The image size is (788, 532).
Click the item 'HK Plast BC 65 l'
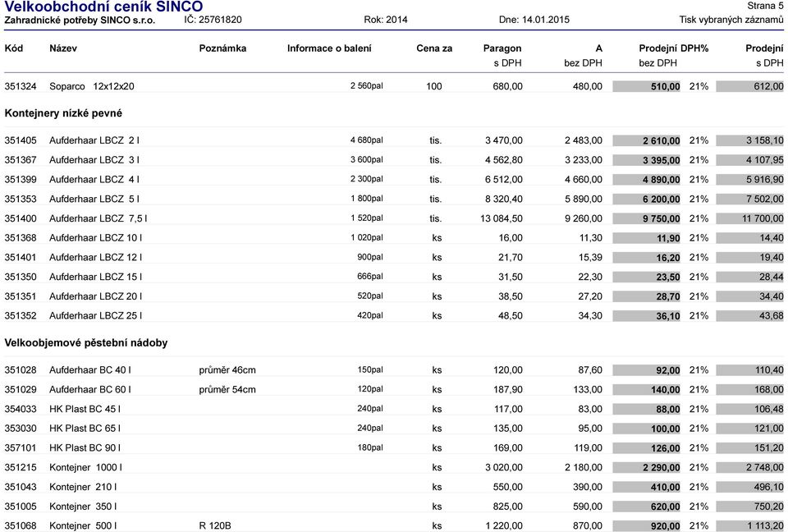[x=85, y=429]
